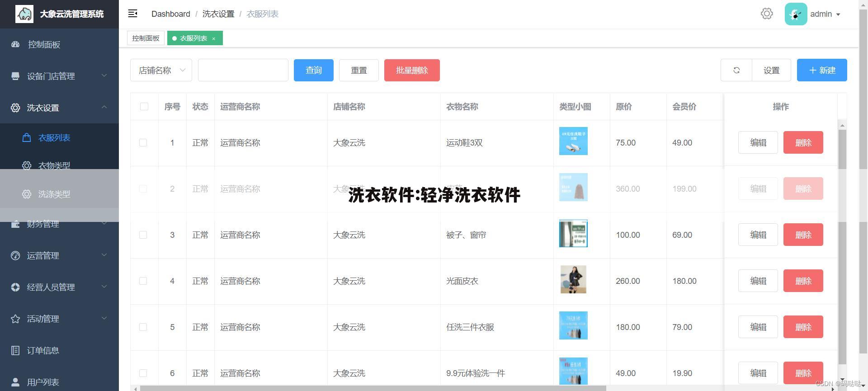This screenshot has width=868, height=391.
Task: Click the 财务管理 wallet icon in sidebar
Action: [15, 224]
